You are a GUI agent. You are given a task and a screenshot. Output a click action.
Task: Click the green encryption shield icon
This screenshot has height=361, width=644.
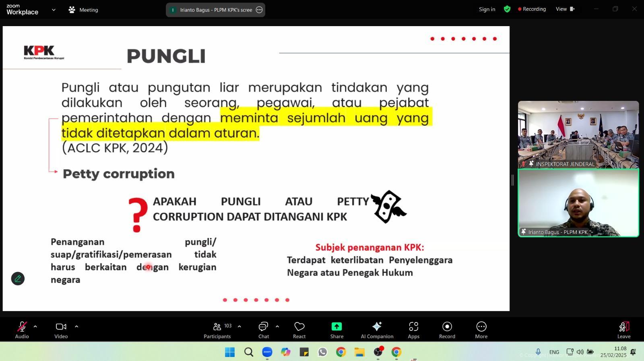pos(507,9)
